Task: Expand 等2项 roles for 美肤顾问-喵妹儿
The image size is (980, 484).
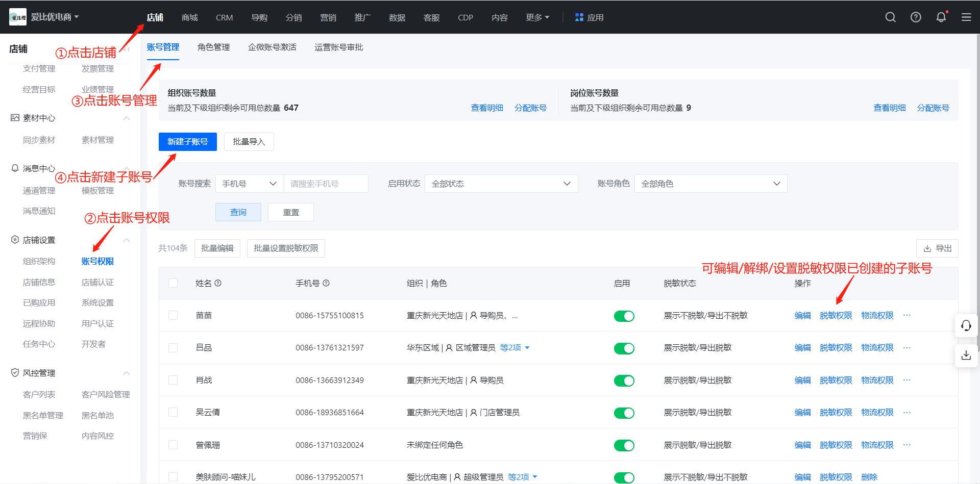Action: coord(523,477)
